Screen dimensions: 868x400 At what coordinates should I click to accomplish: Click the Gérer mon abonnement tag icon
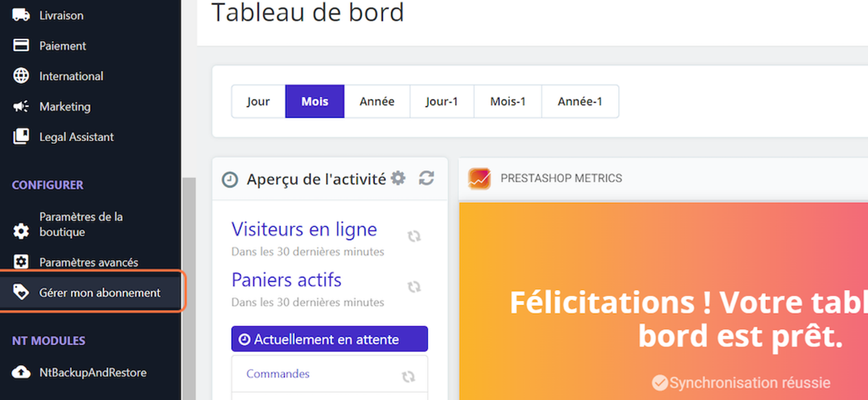pos(21,293)
